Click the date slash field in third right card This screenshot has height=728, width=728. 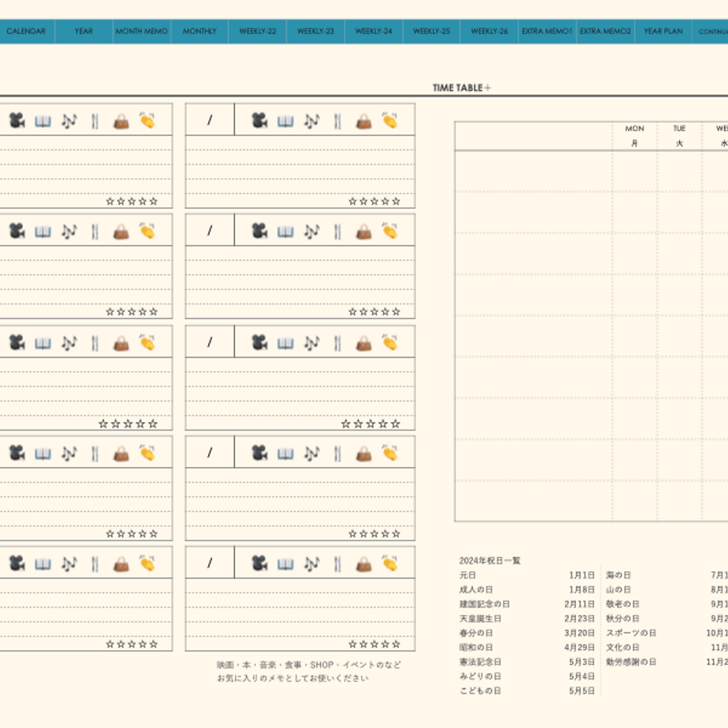(x=210, y=342)
